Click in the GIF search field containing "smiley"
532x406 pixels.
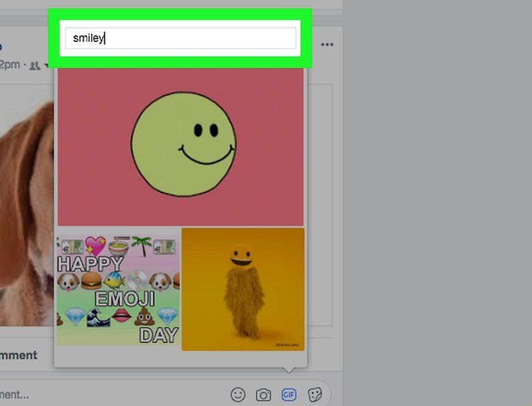tap(181, 38)
